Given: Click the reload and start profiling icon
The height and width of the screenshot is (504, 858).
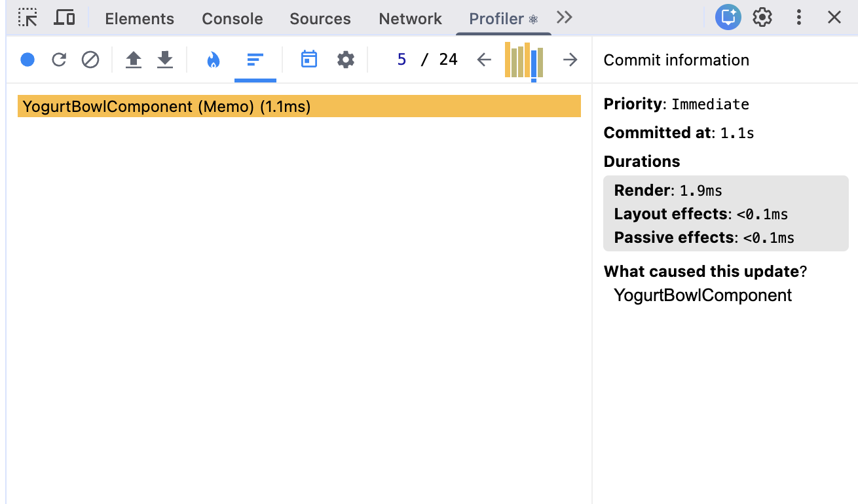Looking at the screenshot, I should (59, 60).
